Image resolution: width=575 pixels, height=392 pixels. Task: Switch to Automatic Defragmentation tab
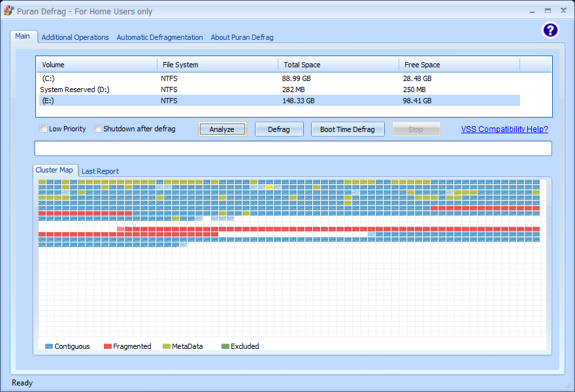point(159,37)
